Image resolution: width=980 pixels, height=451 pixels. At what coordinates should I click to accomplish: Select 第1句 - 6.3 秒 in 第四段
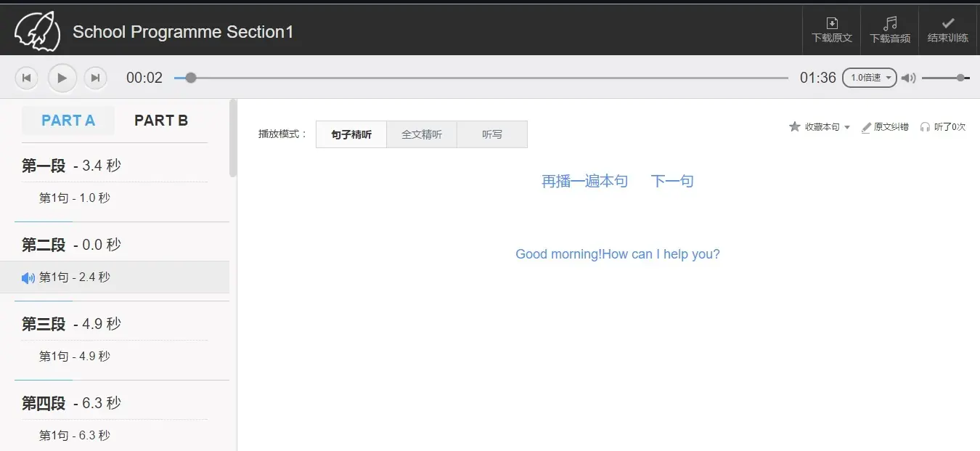75,435
